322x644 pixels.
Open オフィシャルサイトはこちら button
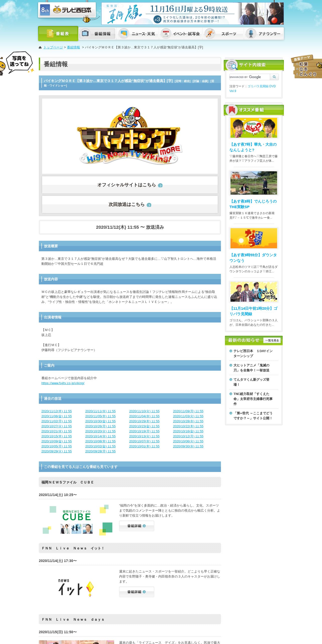click(x=130, y=185)
